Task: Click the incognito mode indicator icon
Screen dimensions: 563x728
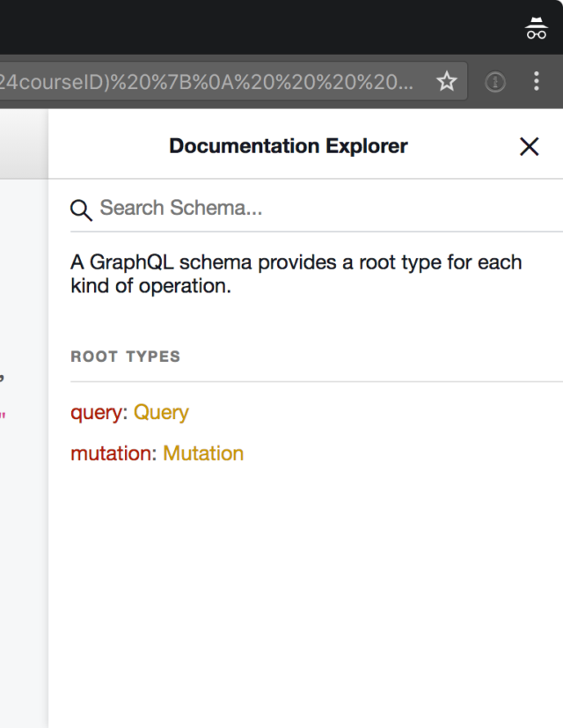Action: [535, 27]
